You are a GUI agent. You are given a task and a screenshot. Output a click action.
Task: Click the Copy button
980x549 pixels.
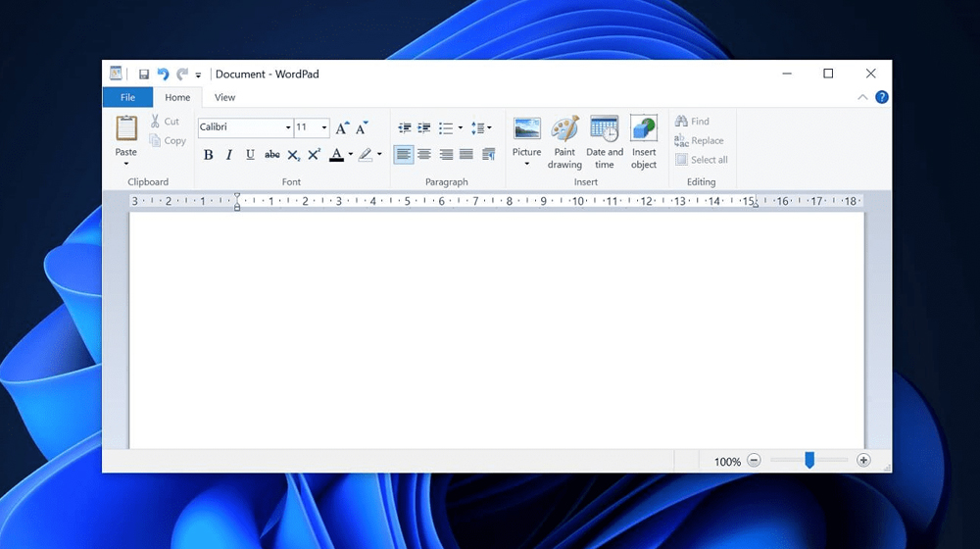pos(168,141)
